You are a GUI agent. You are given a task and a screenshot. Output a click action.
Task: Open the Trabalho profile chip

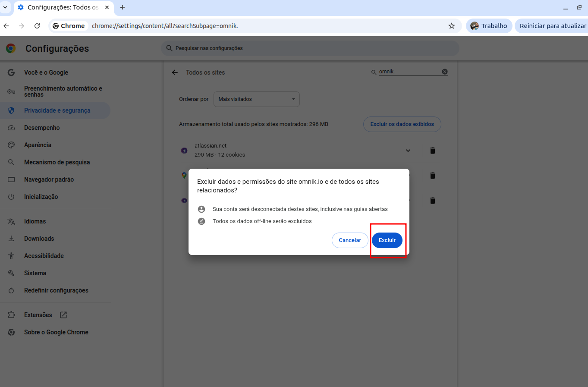[489, 26]
